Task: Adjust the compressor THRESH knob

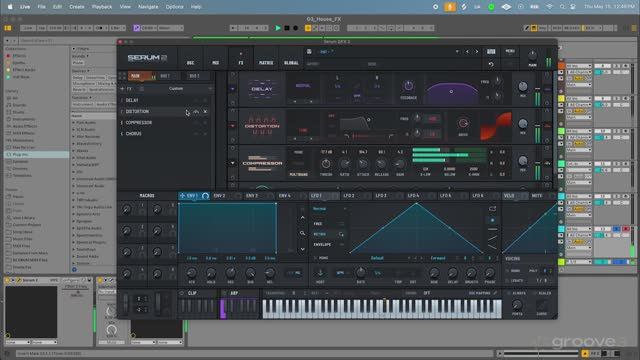Action: coord(326,164)
